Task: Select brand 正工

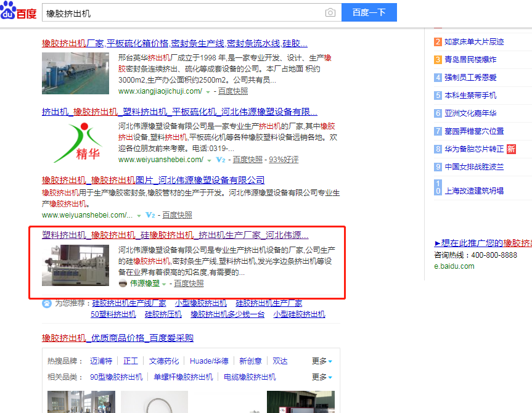Action: (x=131, y=361)
